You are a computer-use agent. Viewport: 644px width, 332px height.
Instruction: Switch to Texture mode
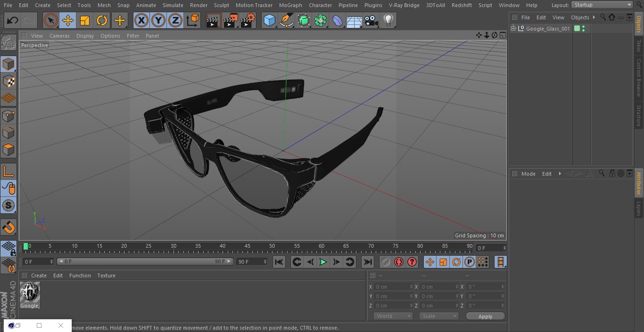click(x=8, y=81)
